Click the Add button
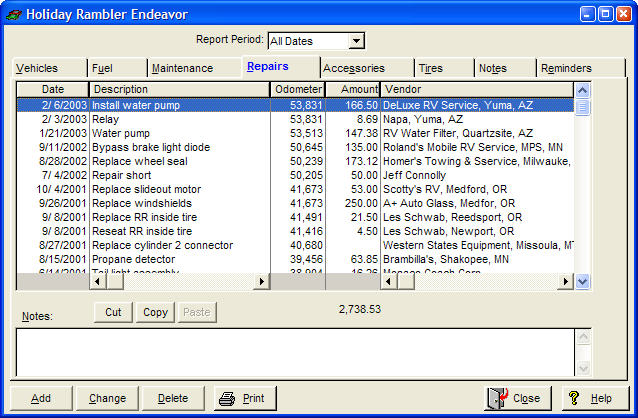 click(41, 398)
